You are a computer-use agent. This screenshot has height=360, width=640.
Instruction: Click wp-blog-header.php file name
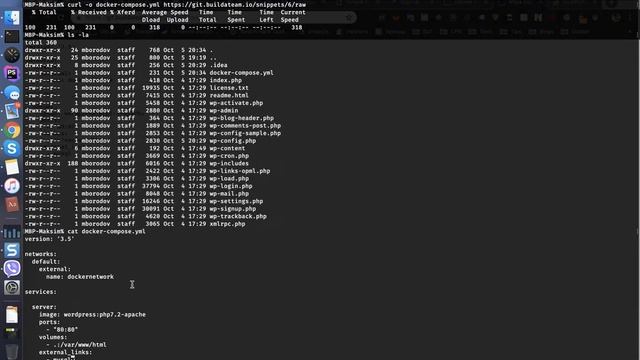pos(241,118)
